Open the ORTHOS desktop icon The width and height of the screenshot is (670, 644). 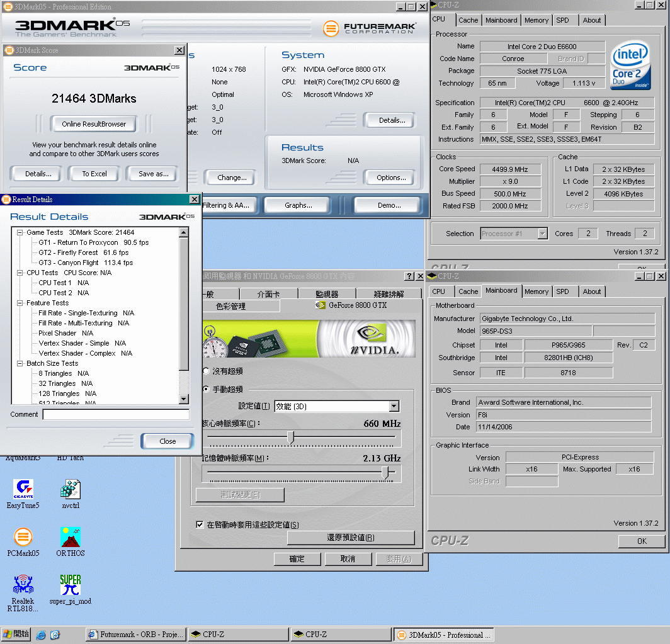tap(70, 538)
